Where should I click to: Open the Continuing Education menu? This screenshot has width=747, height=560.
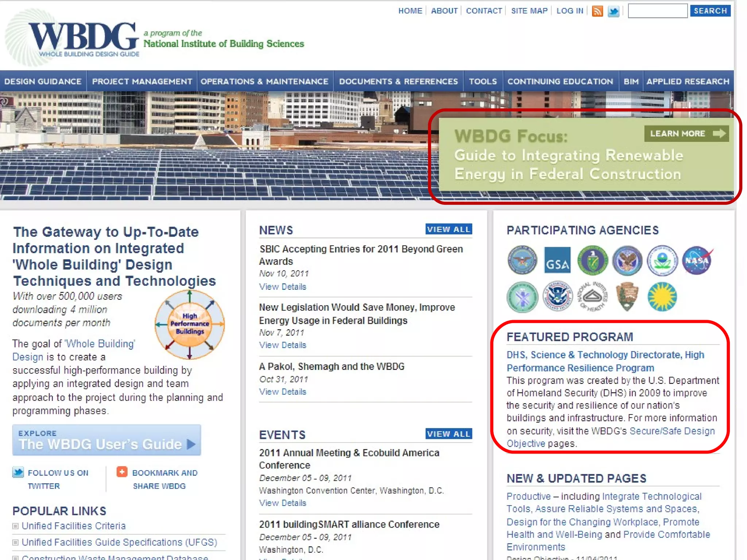tap(560, 81)
